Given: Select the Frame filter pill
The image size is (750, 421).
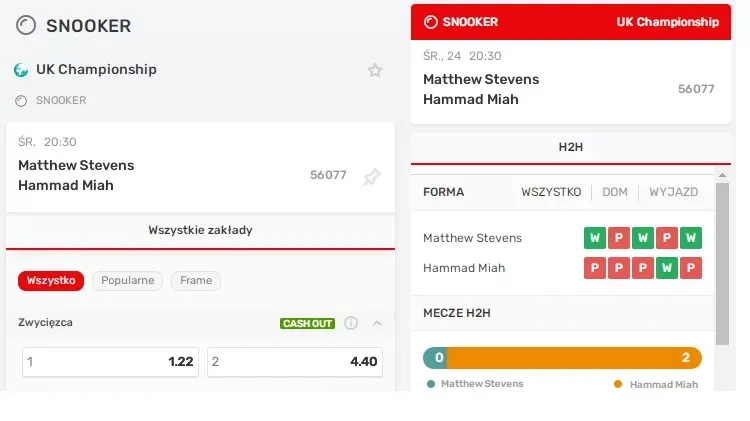Looking at the screenshot, I should pyautogui.click(x=196, y=281).
